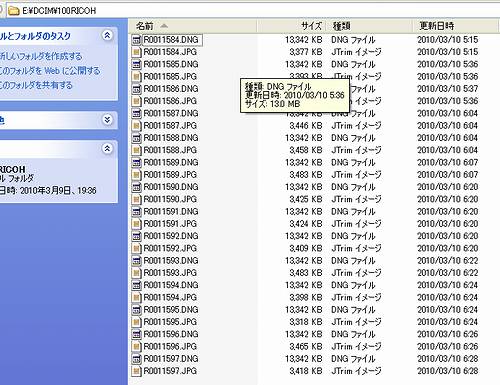500x385 pixels.
Task: Sort files by the 名前 column header
Action: 193,26
